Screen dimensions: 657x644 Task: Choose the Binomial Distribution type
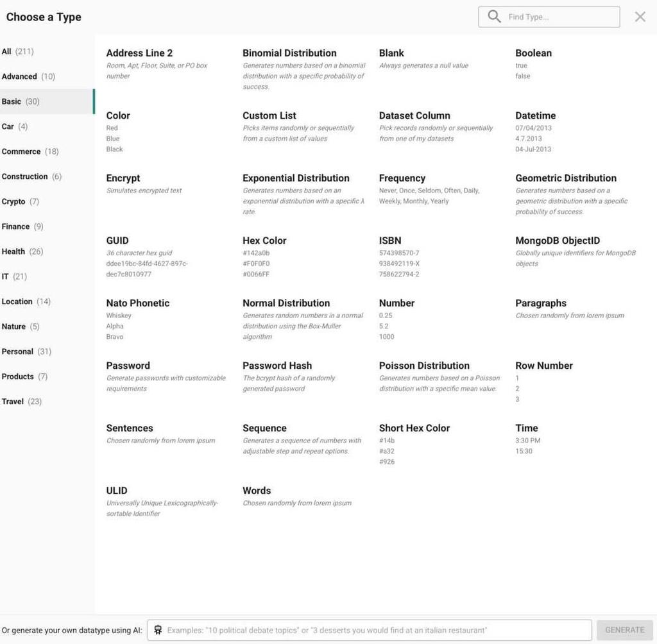click(x=289, y=53)
